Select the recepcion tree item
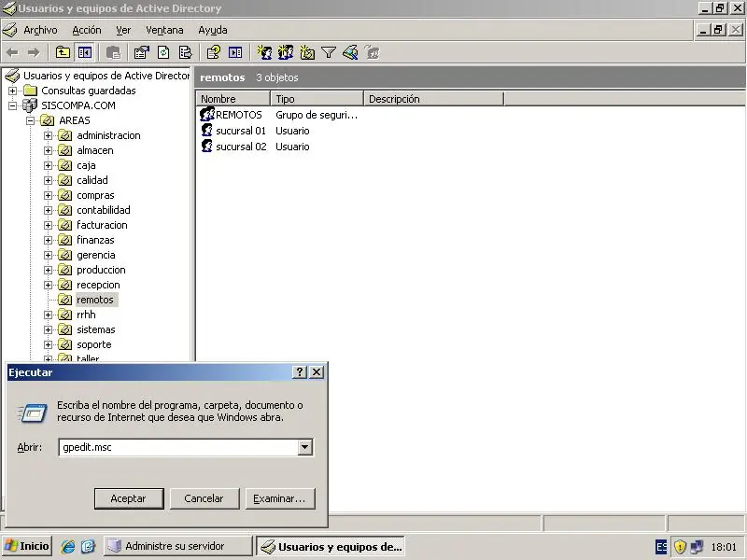Viewport: 747px width, 560px height. pos(98,285)
